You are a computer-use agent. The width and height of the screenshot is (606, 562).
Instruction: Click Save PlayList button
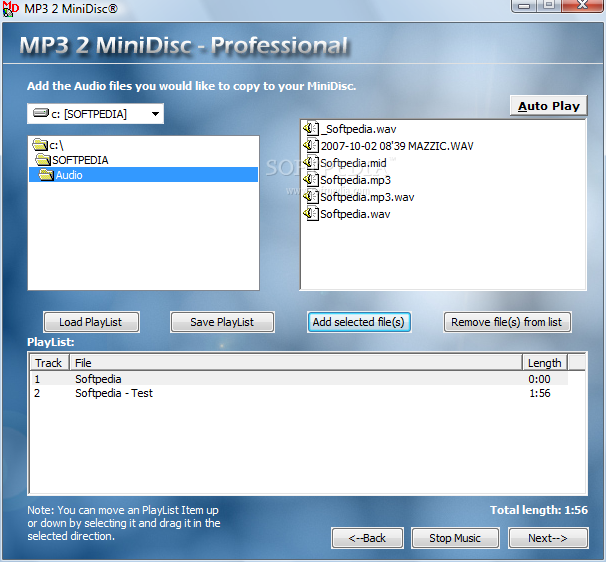(222, 322)
